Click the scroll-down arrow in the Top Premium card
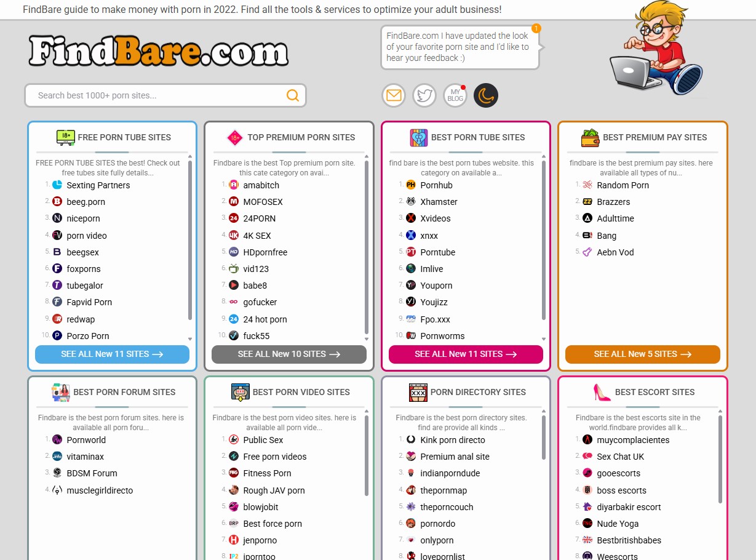This screenshot has height=560, width=756. tap(367, 339)
